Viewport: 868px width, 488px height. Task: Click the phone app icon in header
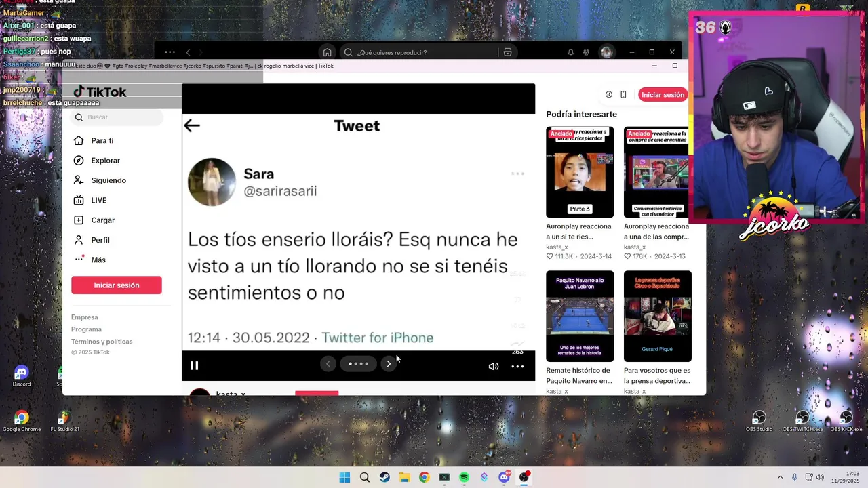point(623,95)
